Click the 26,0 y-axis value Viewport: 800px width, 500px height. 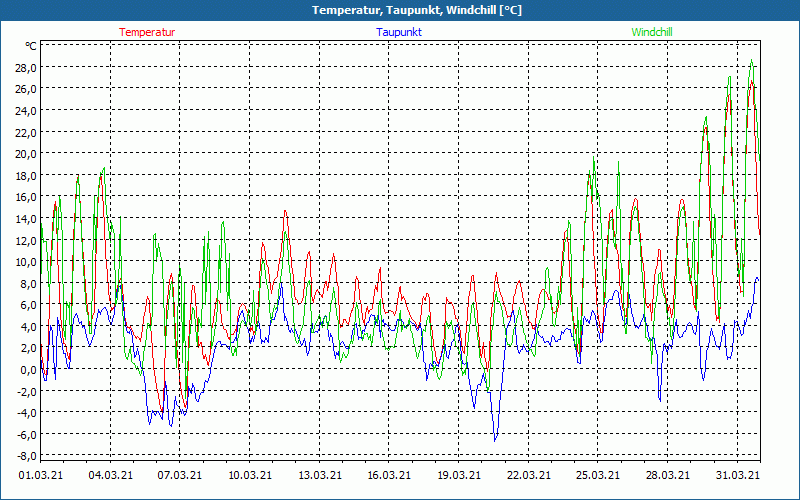pyautogui.click(x=27, y=89)
